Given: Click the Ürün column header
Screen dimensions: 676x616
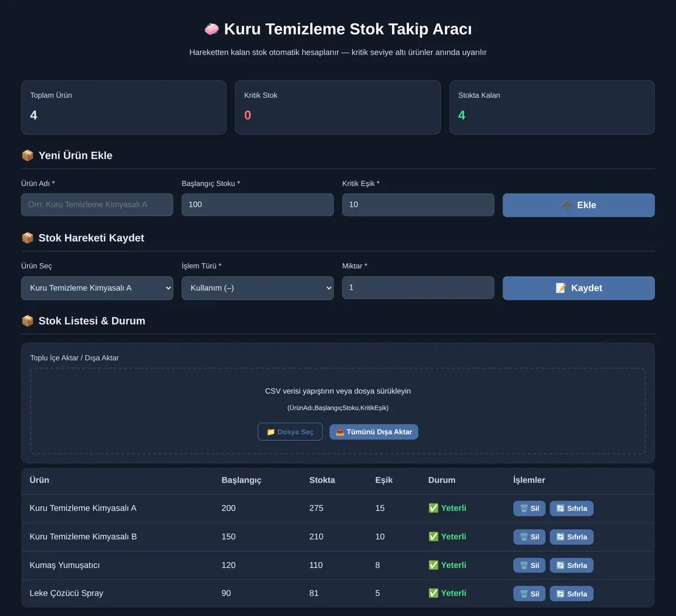Looking at the screenshot, I should pos(39,480).
